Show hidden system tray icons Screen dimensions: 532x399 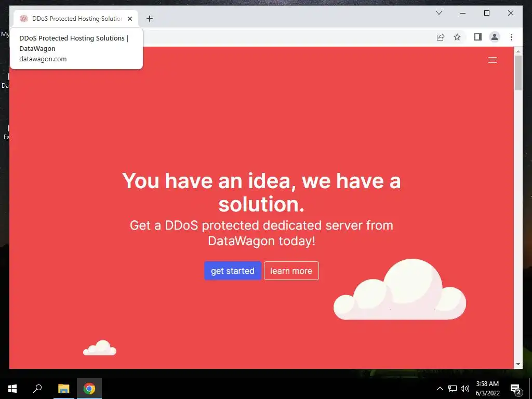(440, 389)
